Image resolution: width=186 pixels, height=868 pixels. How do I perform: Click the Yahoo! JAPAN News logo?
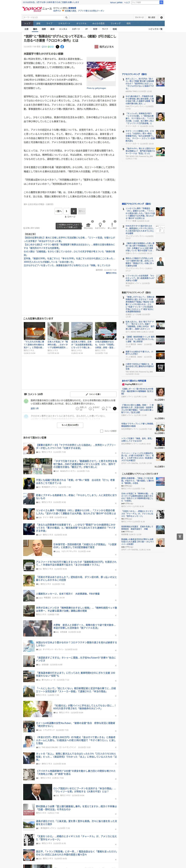37,9
